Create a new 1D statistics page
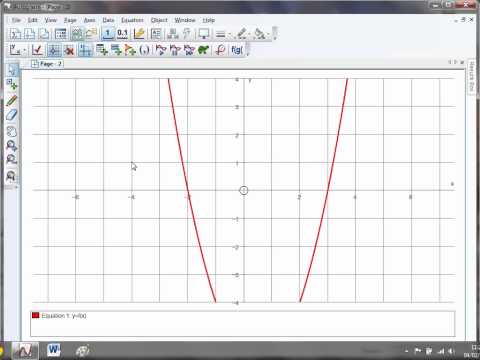Image resolution: width=480 pixels, height=360 pixels. pos(15,34)
